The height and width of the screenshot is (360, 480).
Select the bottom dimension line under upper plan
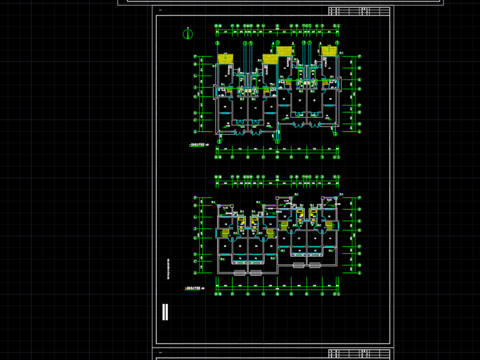coord(277,151)
